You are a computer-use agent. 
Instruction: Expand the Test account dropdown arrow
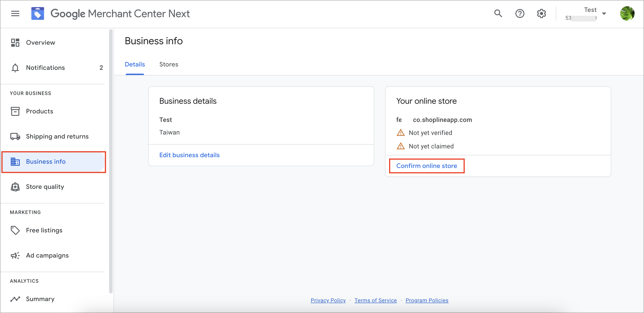click(x=604, y=14)
